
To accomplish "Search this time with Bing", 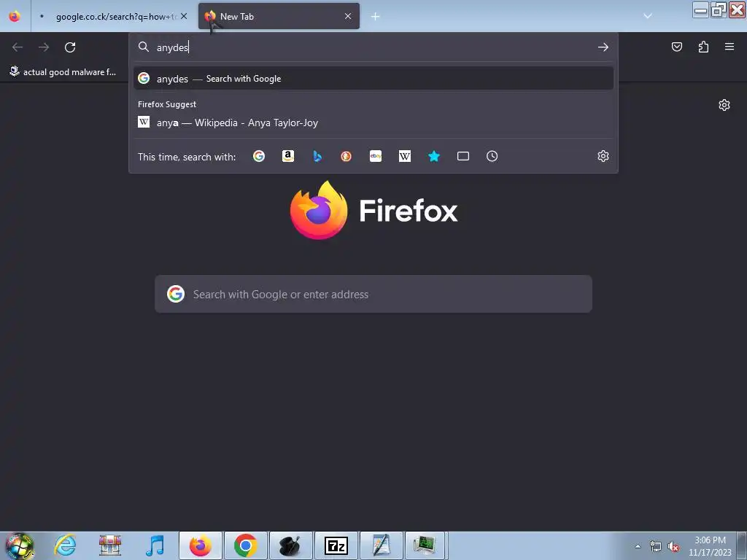I will [317, 156].
